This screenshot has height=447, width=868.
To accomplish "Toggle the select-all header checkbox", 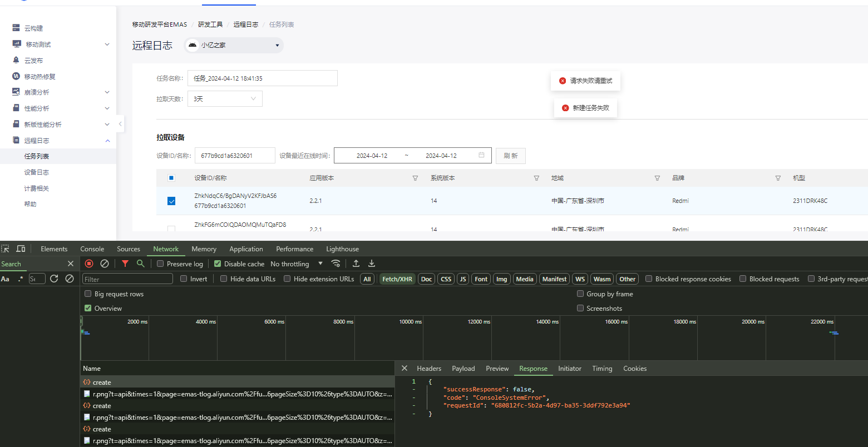I will tap(171, 178).
